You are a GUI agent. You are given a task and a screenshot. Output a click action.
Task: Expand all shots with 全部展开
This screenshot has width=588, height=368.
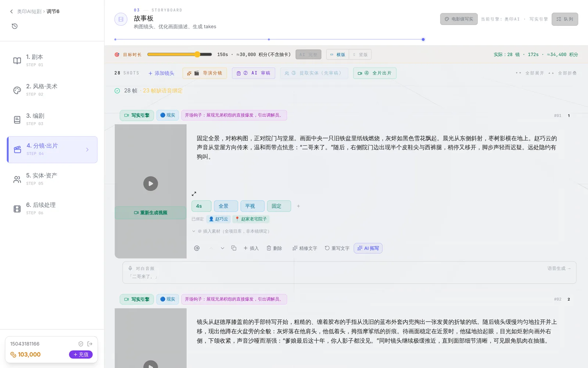pos(530,73)
